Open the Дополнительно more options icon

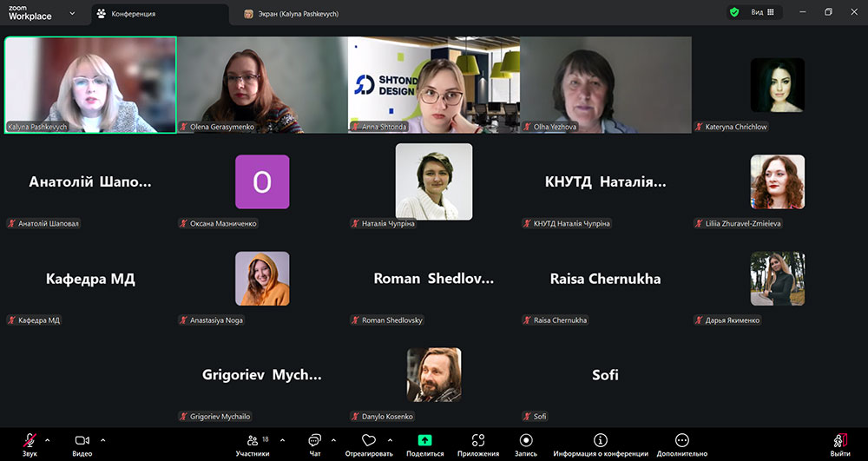pos(682,441)
